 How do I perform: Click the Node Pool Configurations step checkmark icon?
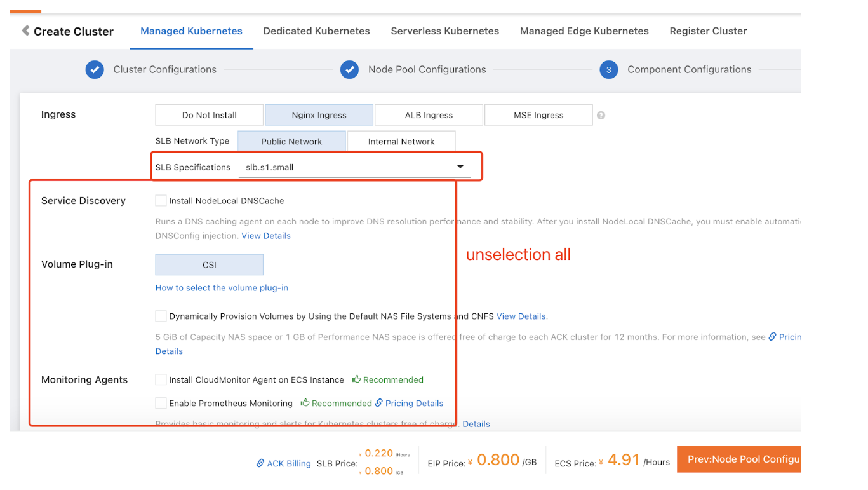349,70
